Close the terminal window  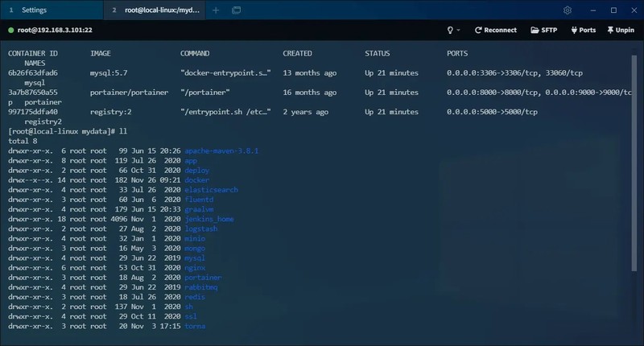(x=634, y=10)
